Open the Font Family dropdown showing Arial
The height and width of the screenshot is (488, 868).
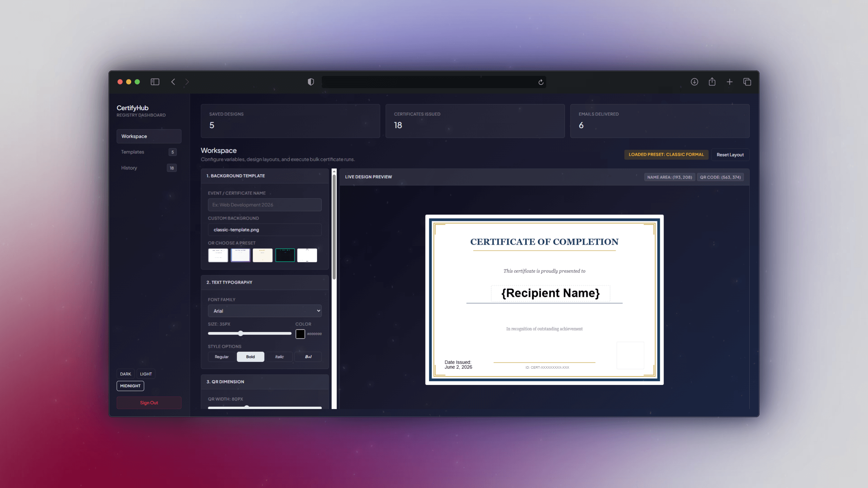[264, 311]
